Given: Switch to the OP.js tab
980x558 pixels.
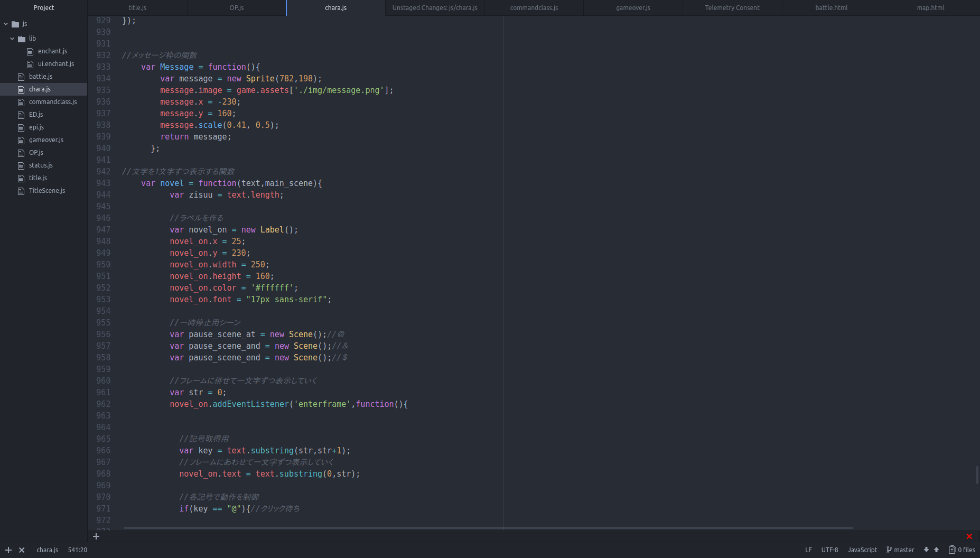Looking at the screenshot, I should [237, 8].
